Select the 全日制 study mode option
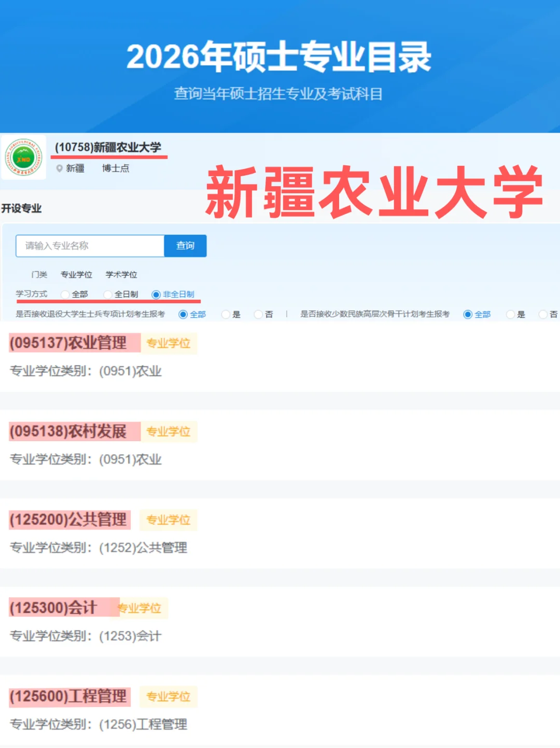The image size is (560, 748). (107, 294)
